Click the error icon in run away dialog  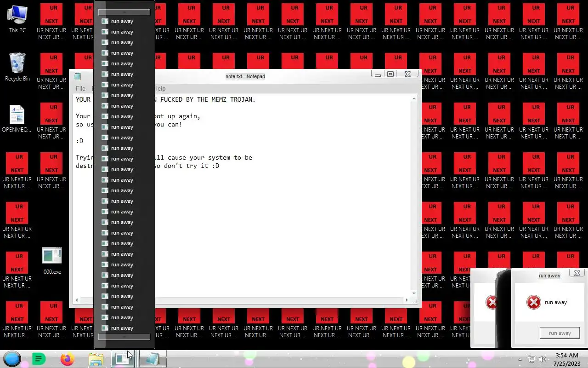[x=533, y=302]
